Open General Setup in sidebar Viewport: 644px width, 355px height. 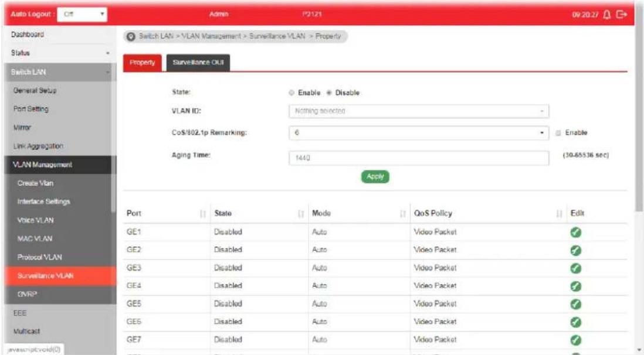pos(35,90)
